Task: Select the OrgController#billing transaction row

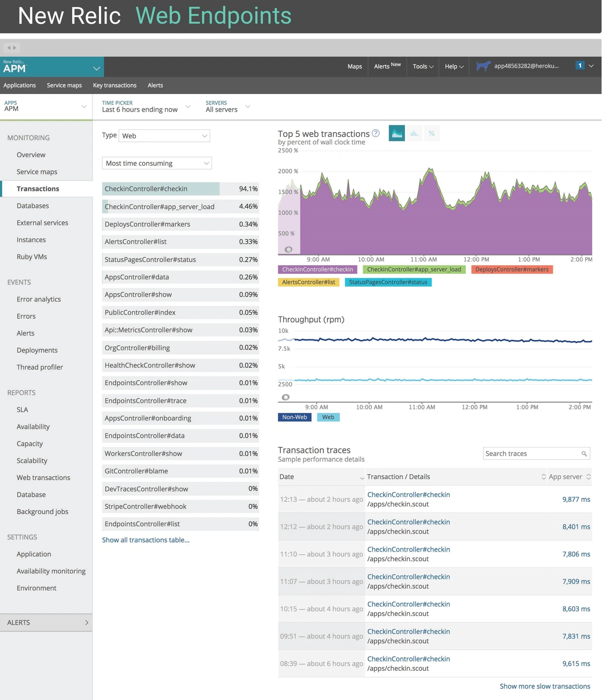Action: click(180, 348)
